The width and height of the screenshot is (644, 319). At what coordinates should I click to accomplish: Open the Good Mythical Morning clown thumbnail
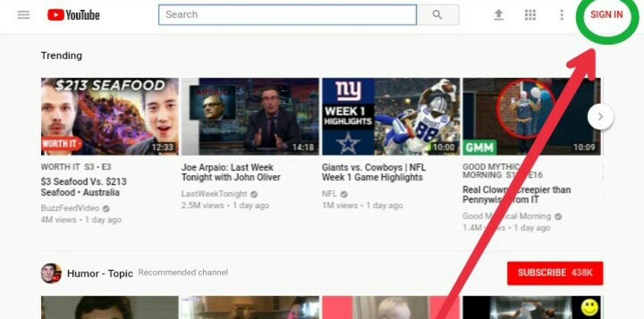point(531,116)
